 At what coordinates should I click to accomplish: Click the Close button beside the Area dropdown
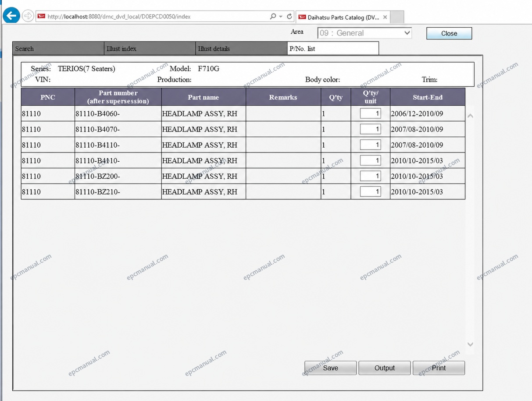pos(449,33)
